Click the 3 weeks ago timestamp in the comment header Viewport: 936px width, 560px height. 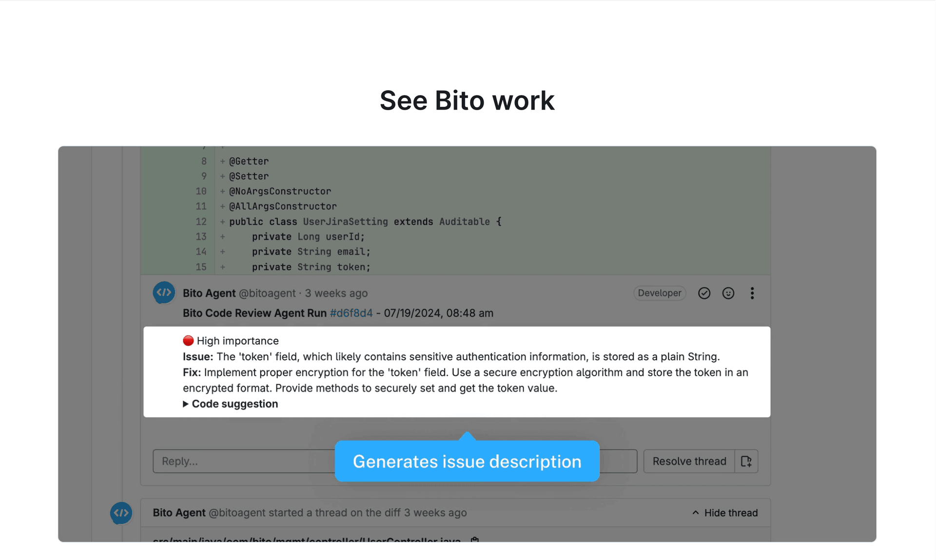[x=336, y=293]
